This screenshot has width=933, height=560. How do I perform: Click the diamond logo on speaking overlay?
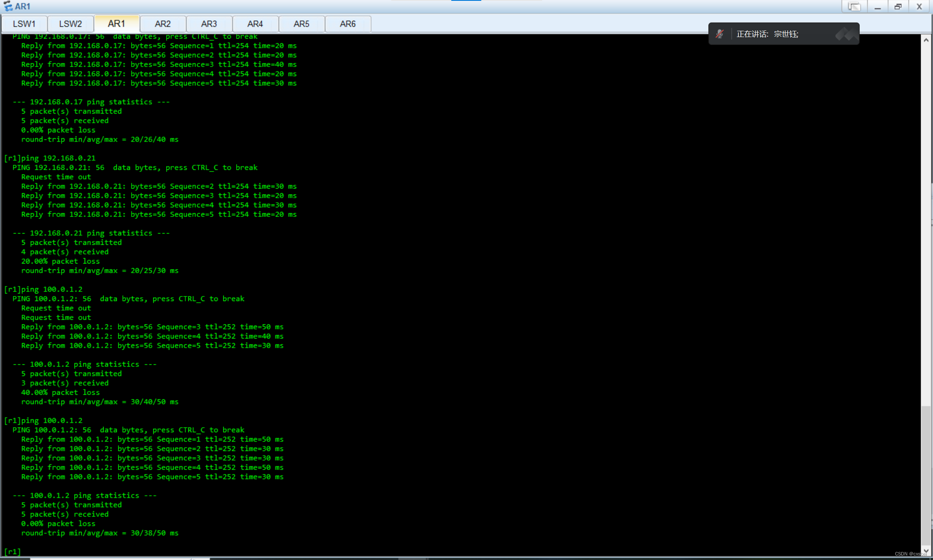846,34
